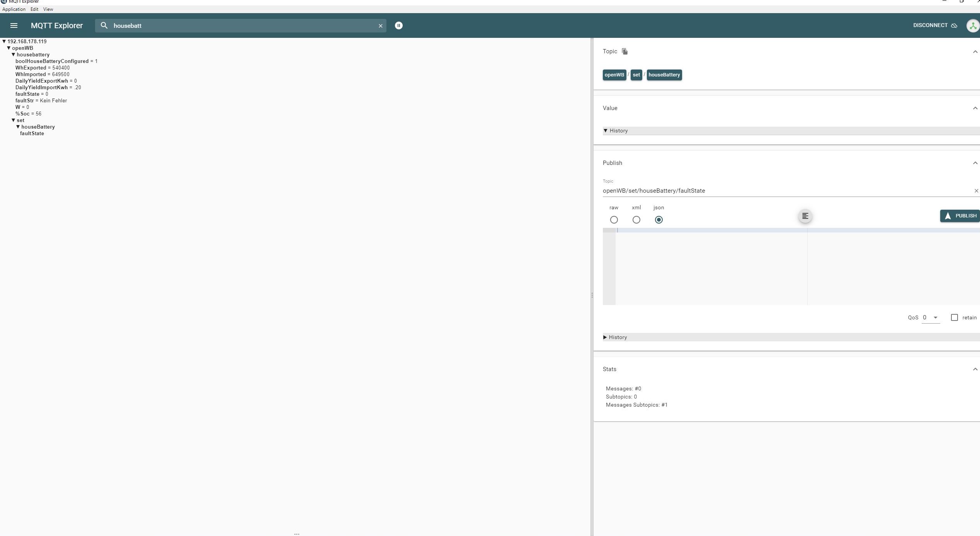
Task: Enable the retain checkbox
Action: tap(954, 317)
